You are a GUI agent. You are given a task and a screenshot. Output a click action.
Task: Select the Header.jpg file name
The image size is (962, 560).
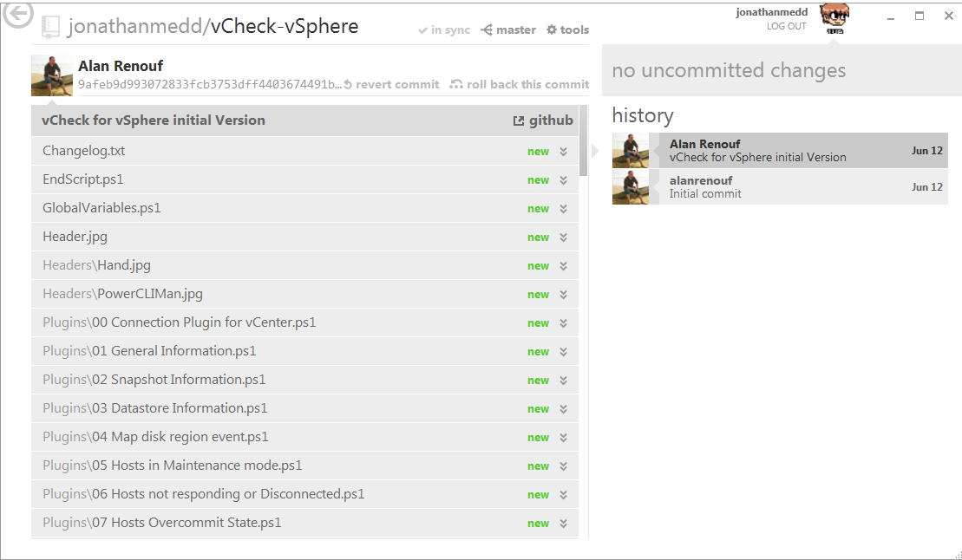click(x=75, y=236)
